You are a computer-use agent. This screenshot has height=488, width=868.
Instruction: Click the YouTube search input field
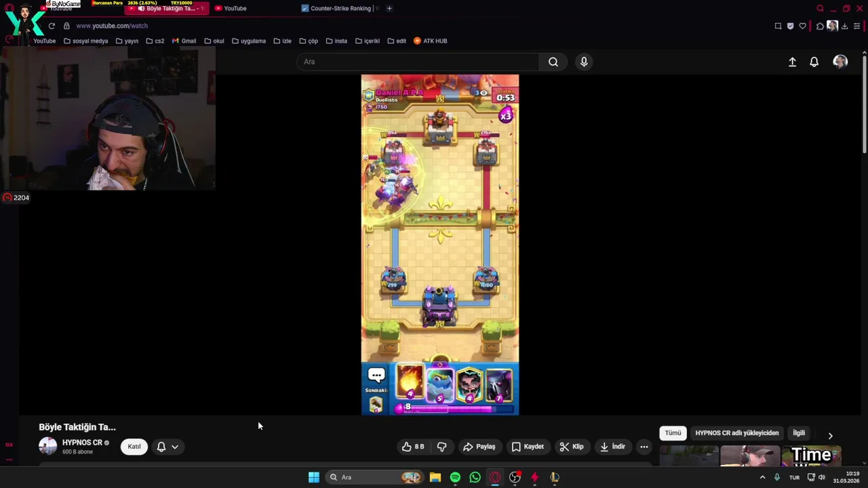point(418,62)
